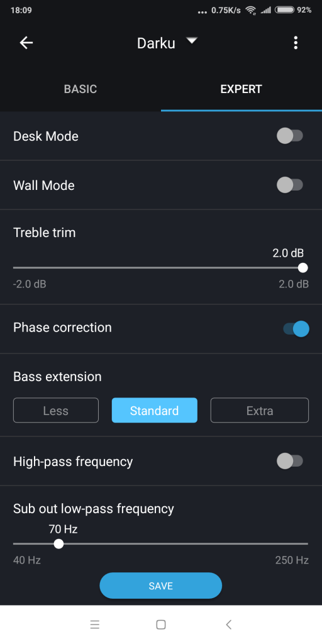Open Android recent apps menu icon
322x644 pixels.
(x=95, y=625)
